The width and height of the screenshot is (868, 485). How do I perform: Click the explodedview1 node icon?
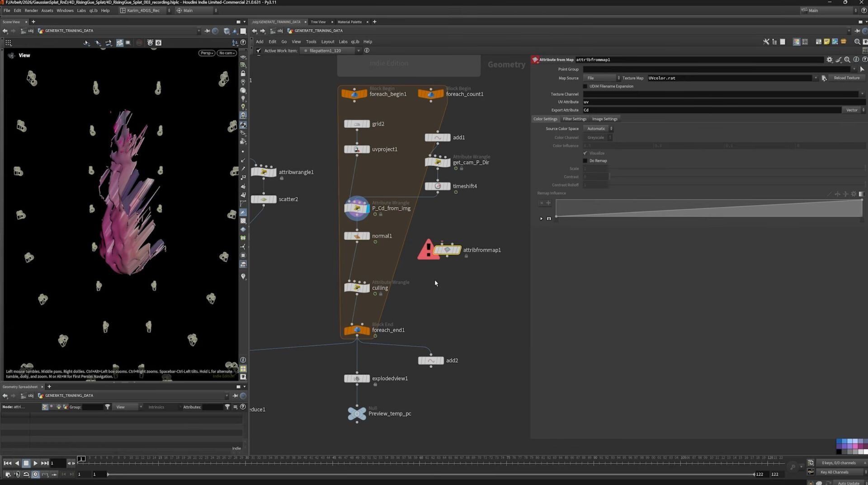[x=357, y=378]
